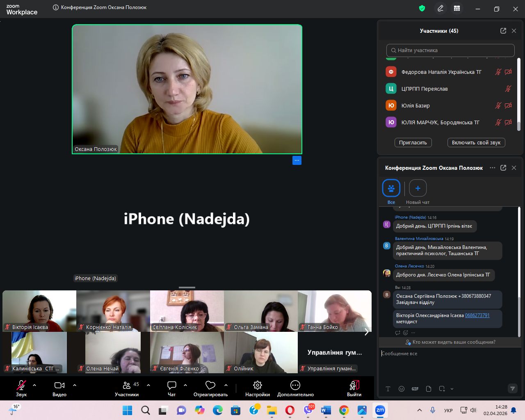Image resolution: width=525 pixels, height=420 pixels.
Task: Expand audio options arrow next to Звук
Action: point(34,385)
